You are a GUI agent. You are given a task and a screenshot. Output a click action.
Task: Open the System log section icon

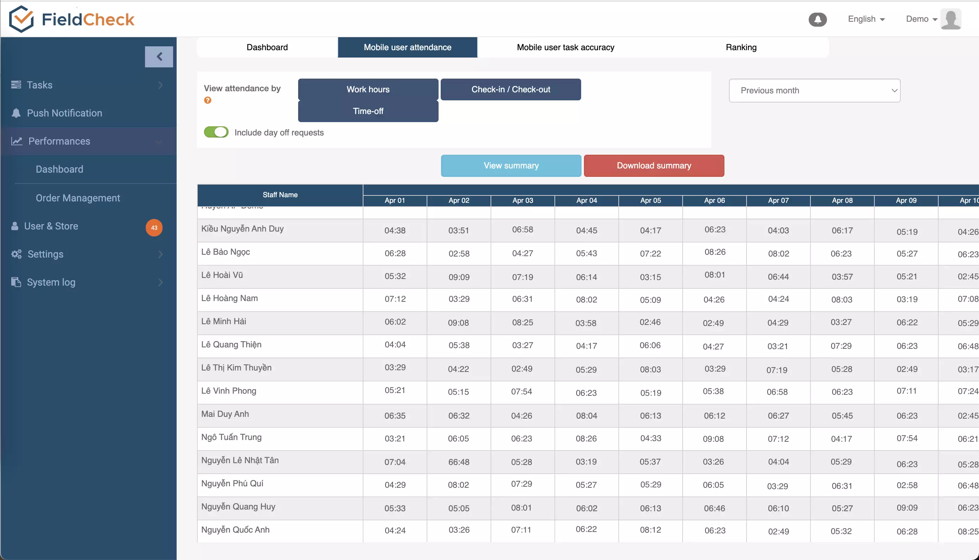coord(15,282)
